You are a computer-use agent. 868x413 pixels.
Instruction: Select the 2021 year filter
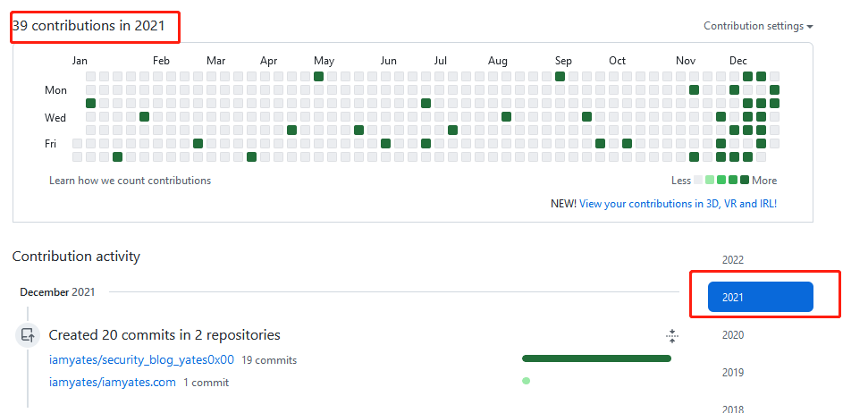(760, 297)
